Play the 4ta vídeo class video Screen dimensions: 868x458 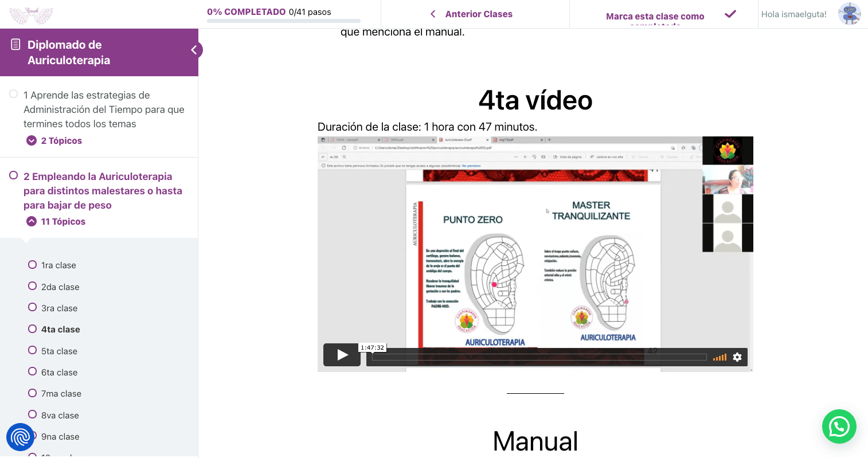[342, 355]
